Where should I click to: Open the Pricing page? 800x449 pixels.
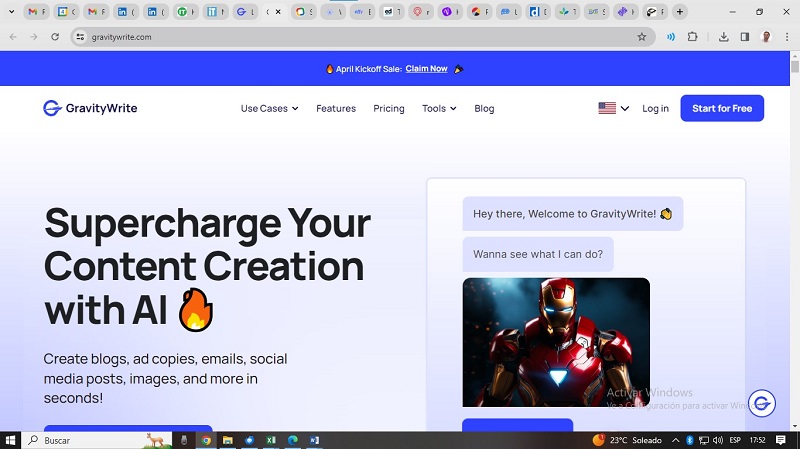pyautogui.click(x=389, y=108)
